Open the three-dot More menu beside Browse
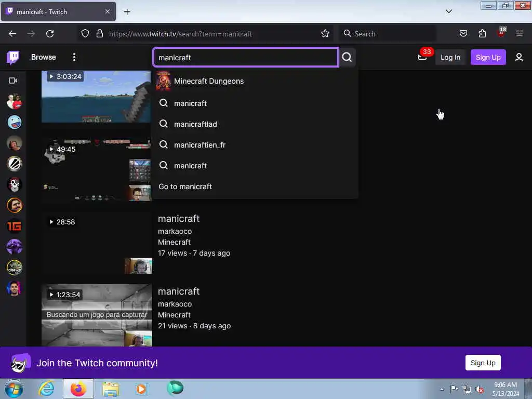 (74, 57)
